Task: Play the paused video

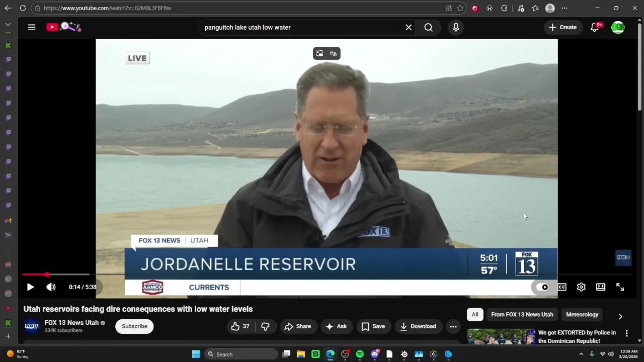Action: 30,287
